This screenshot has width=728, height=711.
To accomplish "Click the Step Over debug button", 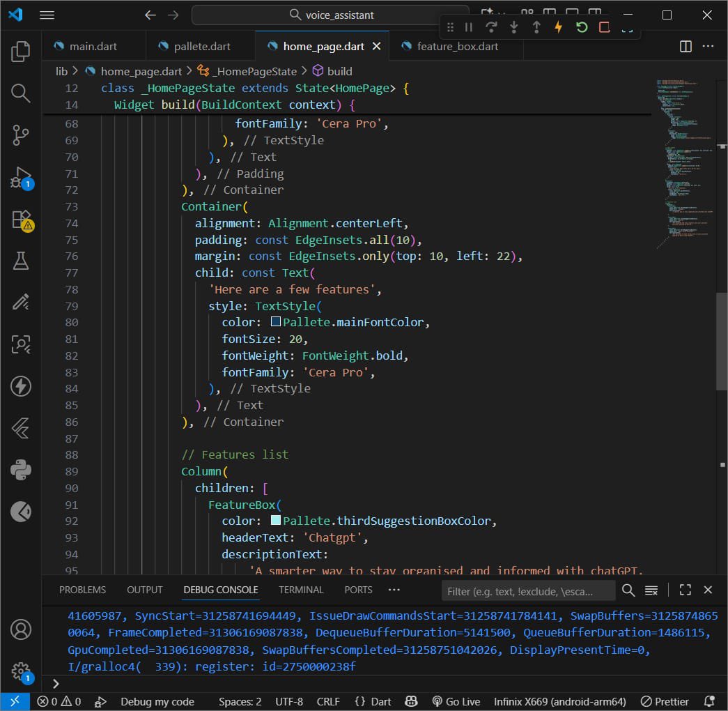I will [491, 27].
